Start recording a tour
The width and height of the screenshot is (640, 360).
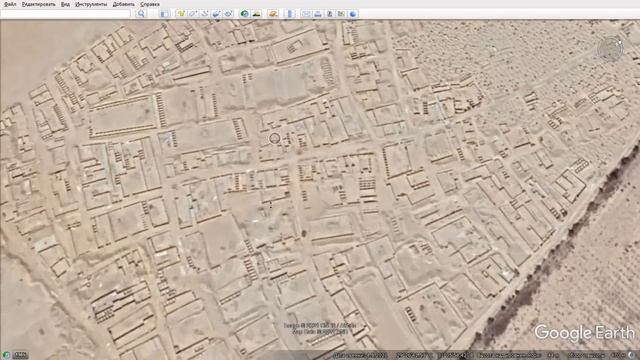coord(229,14)
